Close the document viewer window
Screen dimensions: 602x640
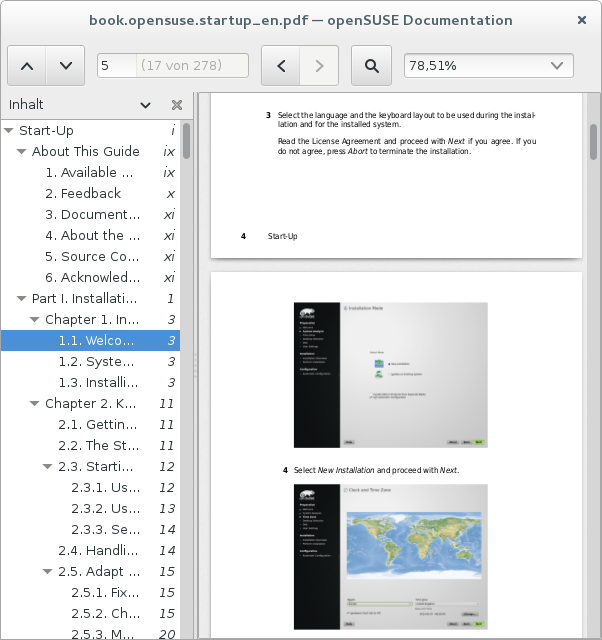click(582, 20)
